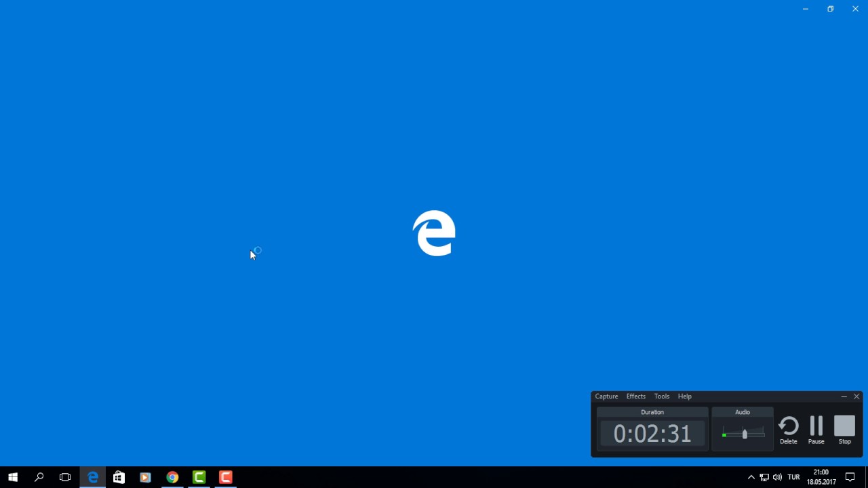
Task: Open Task View from taskbar
Action: click(65, 477)
